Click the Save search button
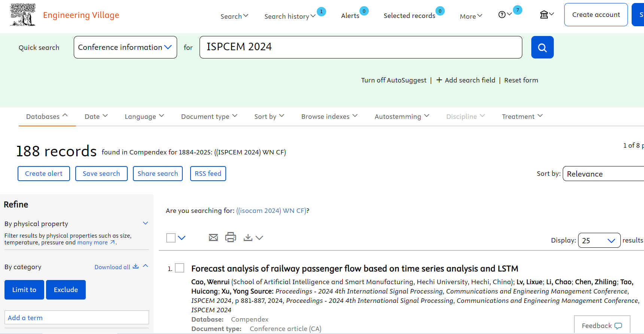 [101, 174]
